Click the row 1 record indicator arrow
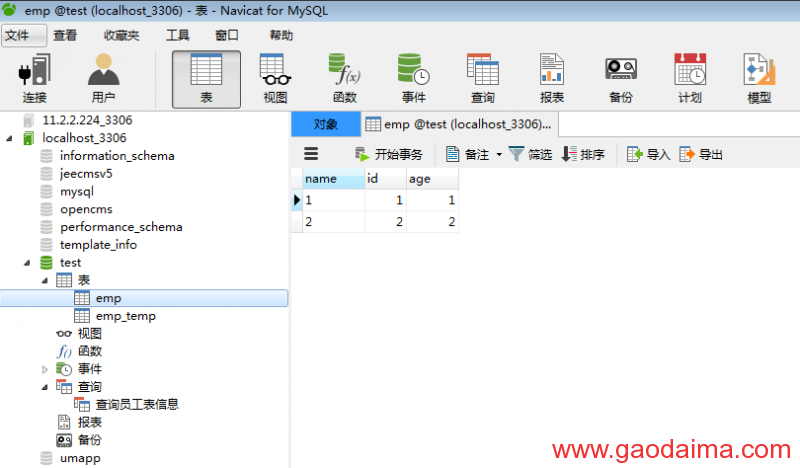This screenshot has width=800, height=468. point(296,200)
